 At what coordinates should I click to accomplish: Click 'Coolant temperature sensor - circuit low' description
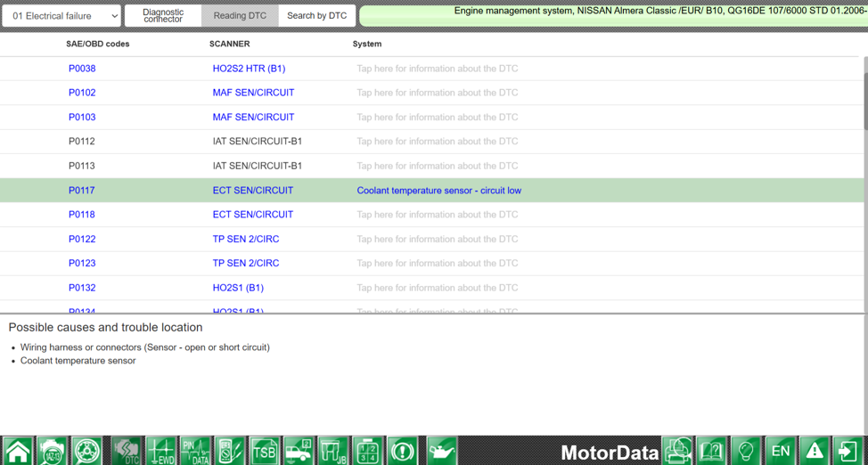[x=439, y=191]
